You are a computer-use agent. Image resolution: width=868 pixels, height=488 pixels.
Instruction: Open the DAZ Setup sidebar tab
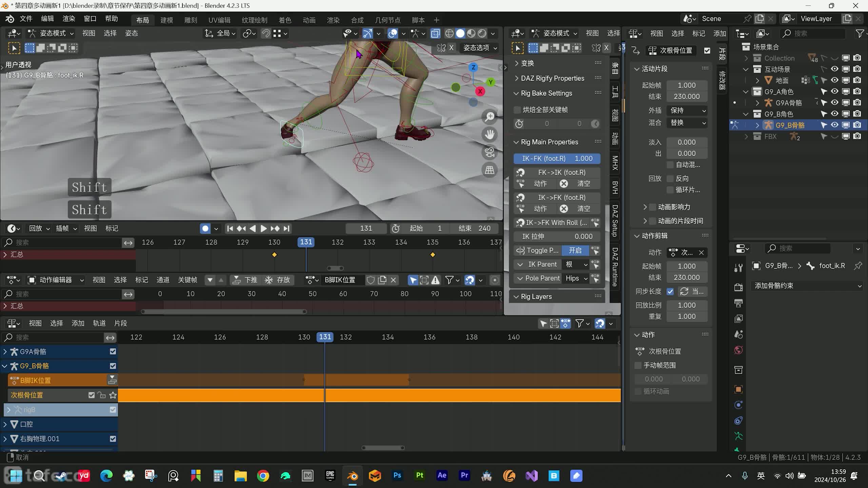615,221
